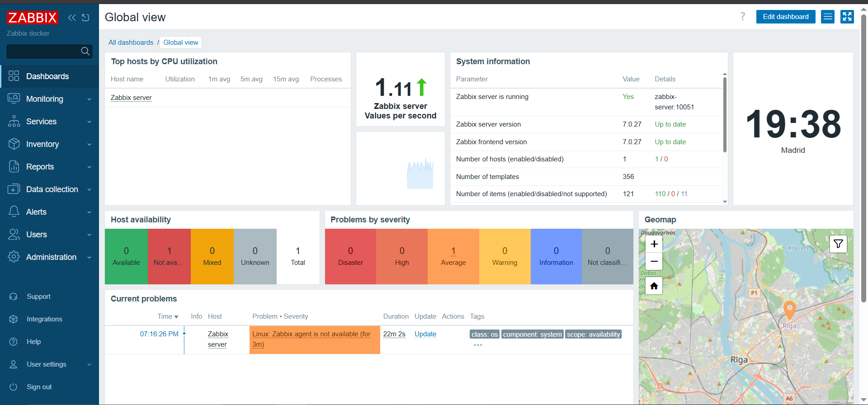This screenshot has width=868, height=405.
Task: Click the System information scrollbar
Action: (x=725, y=115)
